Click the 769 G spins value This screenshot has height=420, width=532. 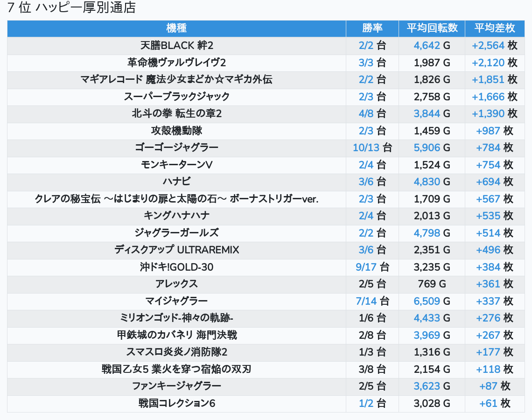click(432, 284)
